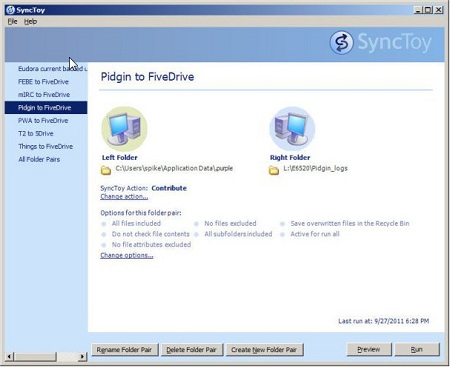The height and width of the screenshot is (367, 450).
Task: Click the sidebar horizontal scrollbar thumb
Action: tap(35, 357)
